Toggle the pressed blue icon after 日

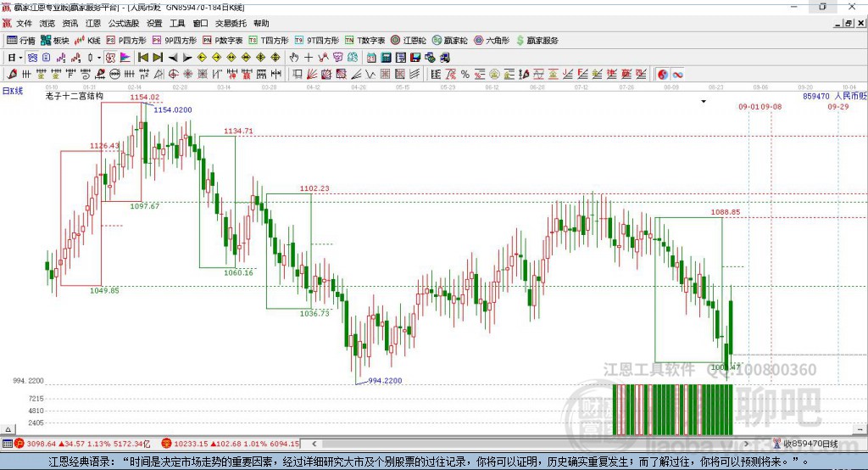32,58
